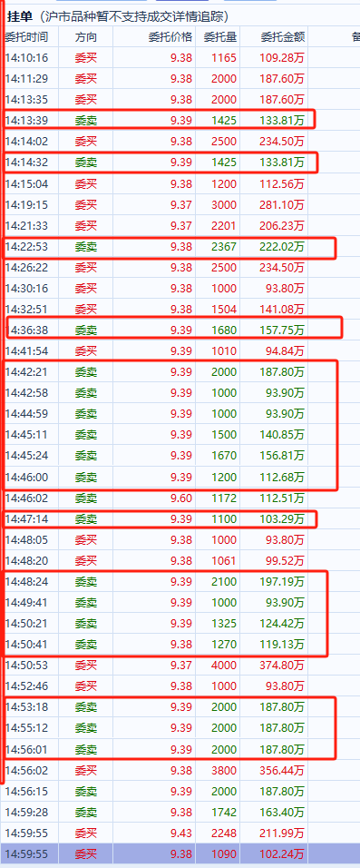This screenshot has height=868, width=360.
Task: Select the time 14:42:58
Action: [x=26, y=393]
